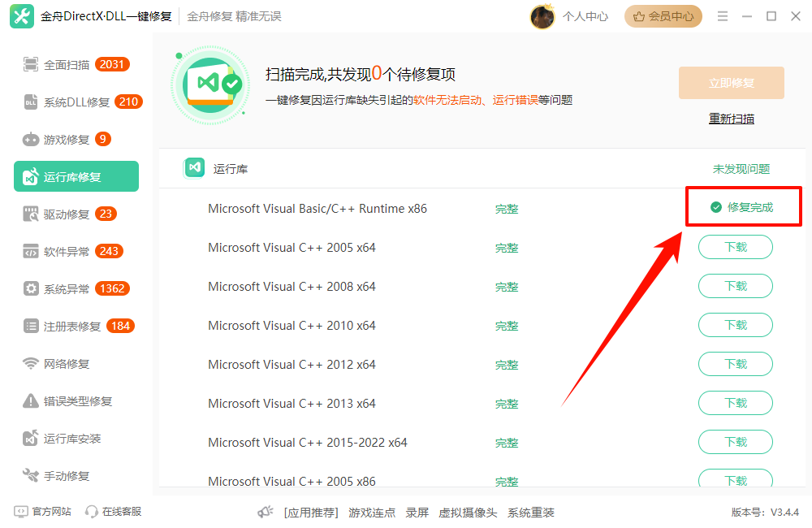Open 游戏连点 recommended app

pos(372,513)
